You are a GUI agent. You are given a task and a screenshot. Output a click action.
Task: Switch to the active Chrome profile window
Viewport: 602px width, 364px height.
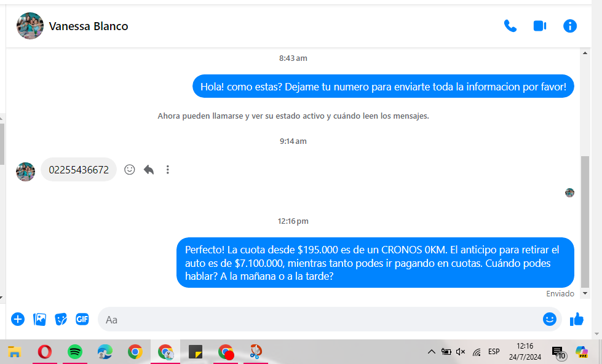[x=165, y=352]
